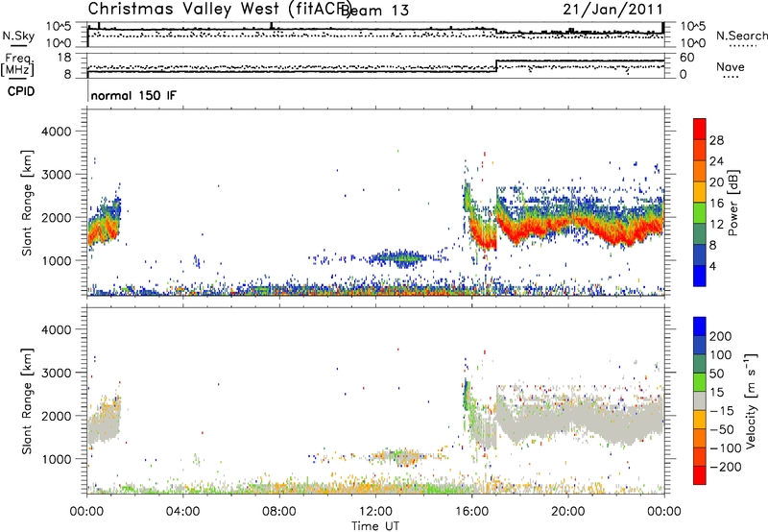Click the '16' label on Power colorbar
The image size is (768, 532).
716,204
